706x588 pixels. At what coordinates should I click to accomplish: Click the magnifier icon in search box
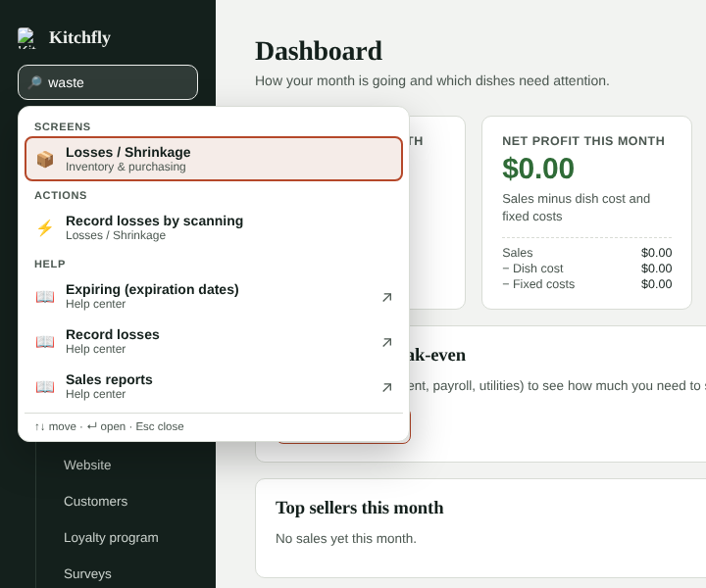(x=35, y=82)
